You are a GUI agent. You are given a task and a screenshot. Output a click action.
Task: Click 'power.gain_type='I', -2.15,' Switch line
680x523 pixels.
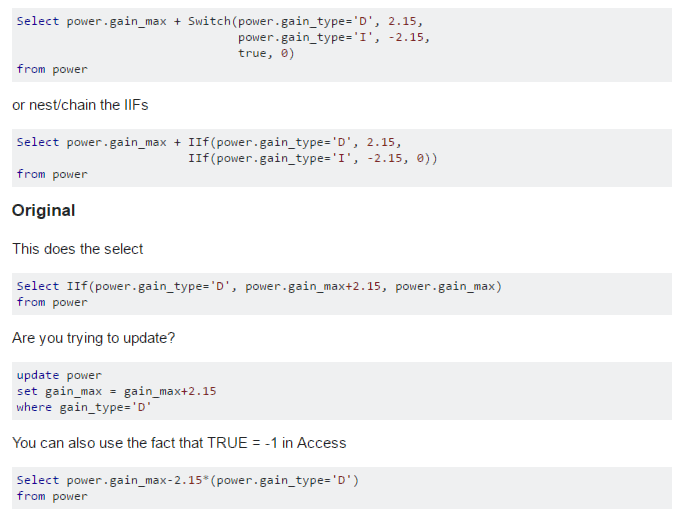tap(333, 37)
